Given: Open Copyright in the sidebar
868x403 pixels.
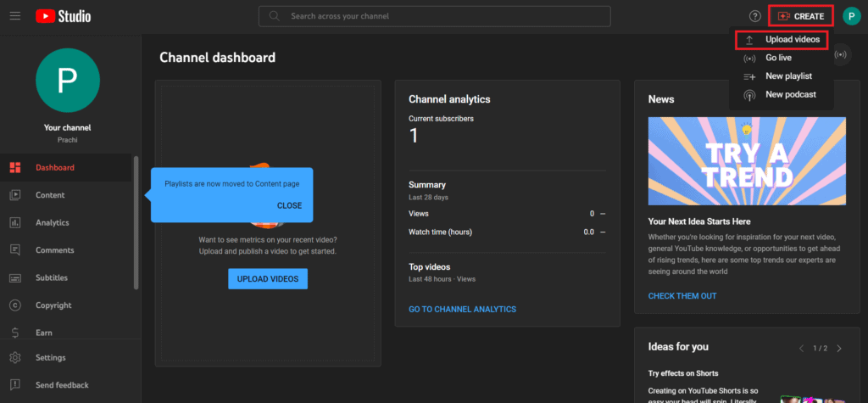Looking at the screenshot, I should pos(66,305).
